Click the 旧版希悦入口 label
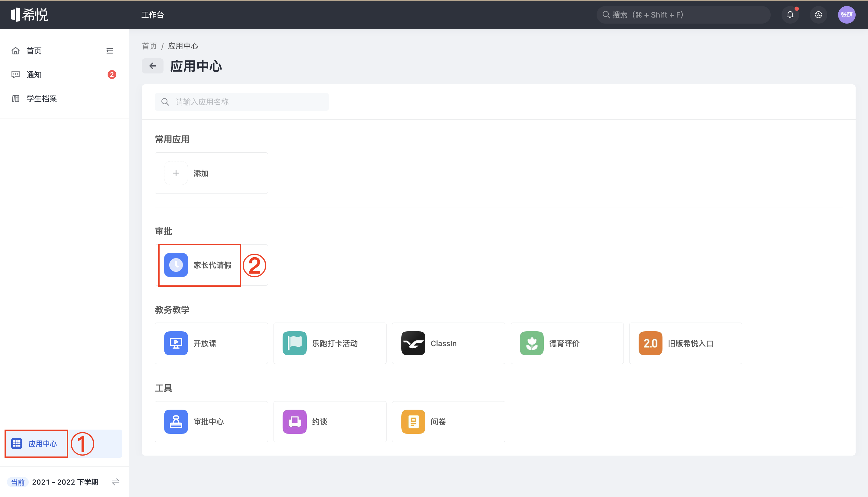Screen dimensions: 868x497 tap(691, 343)
